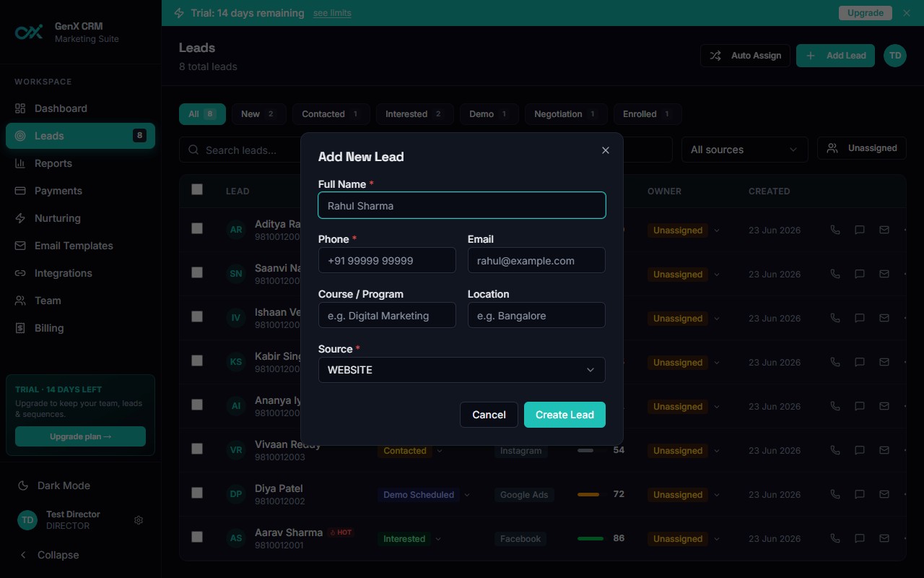Click the Upgrade plan button in sidebar
This screenshot has height=578, width=924.
click(x=80, y=436)
